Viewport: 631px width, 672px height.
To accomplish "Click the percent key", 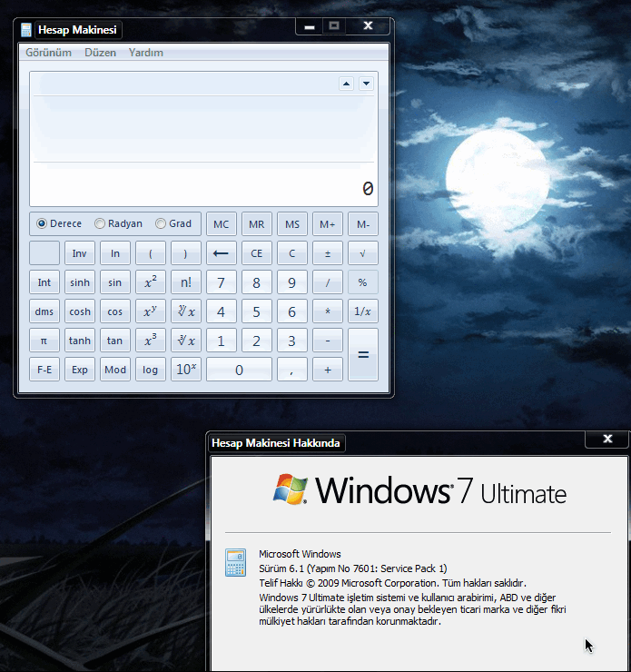I will (363, 282).
